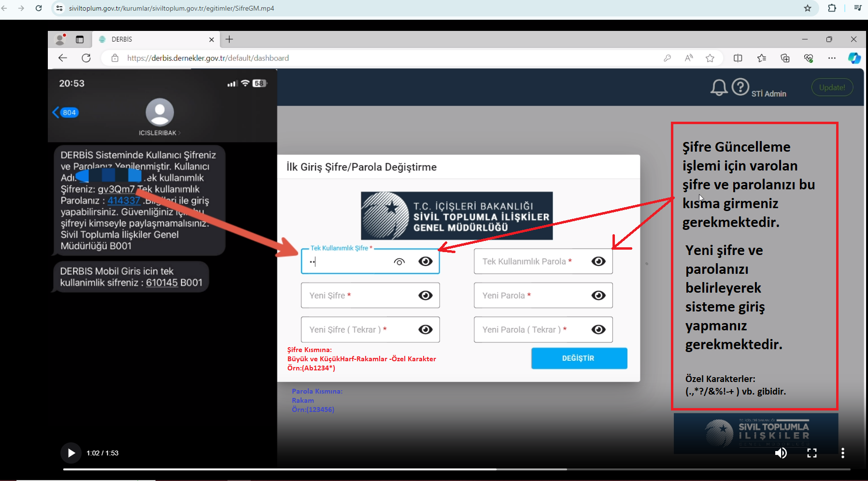Viewport: 868px width, 481px height.
Task: Add dashboard page to Edge favorites
Action: point(710,58)
